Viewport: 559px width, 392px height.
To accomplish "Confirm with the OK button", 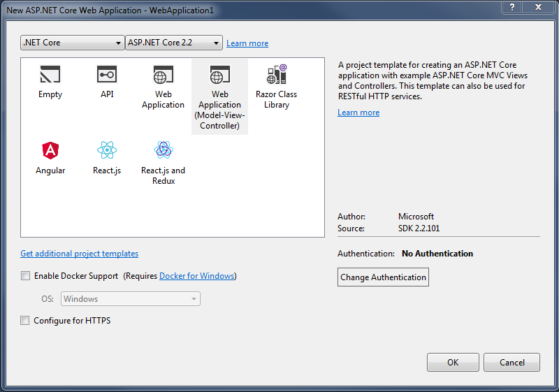I will click(453, 363).
